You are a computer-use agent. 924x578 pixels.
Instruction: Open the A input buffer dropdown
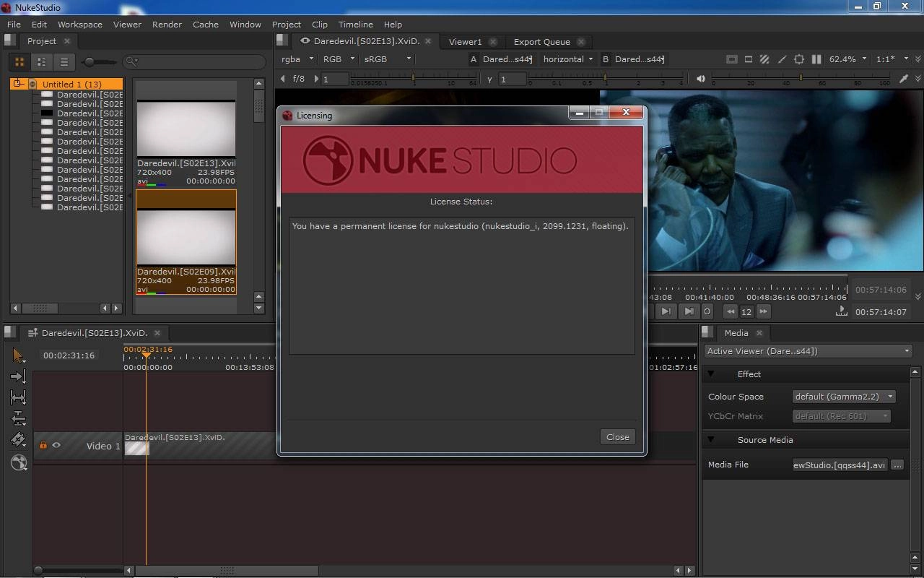tap(507, 59)
